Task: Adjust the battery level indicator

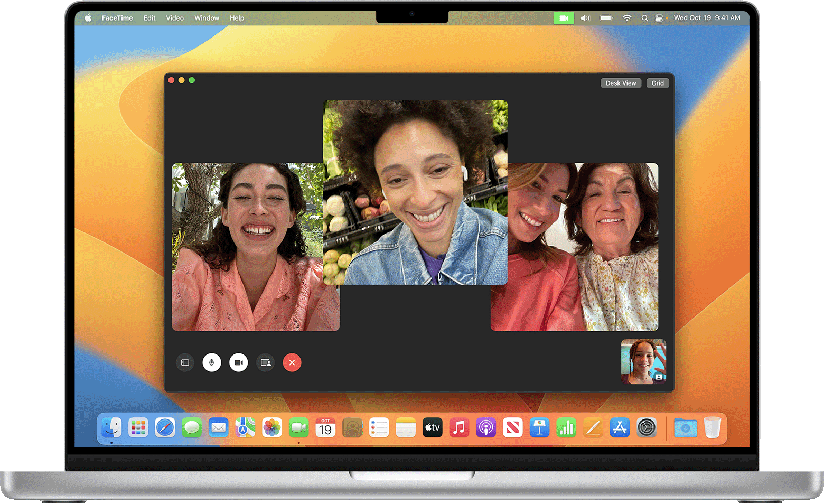Action: pos(605,17)
